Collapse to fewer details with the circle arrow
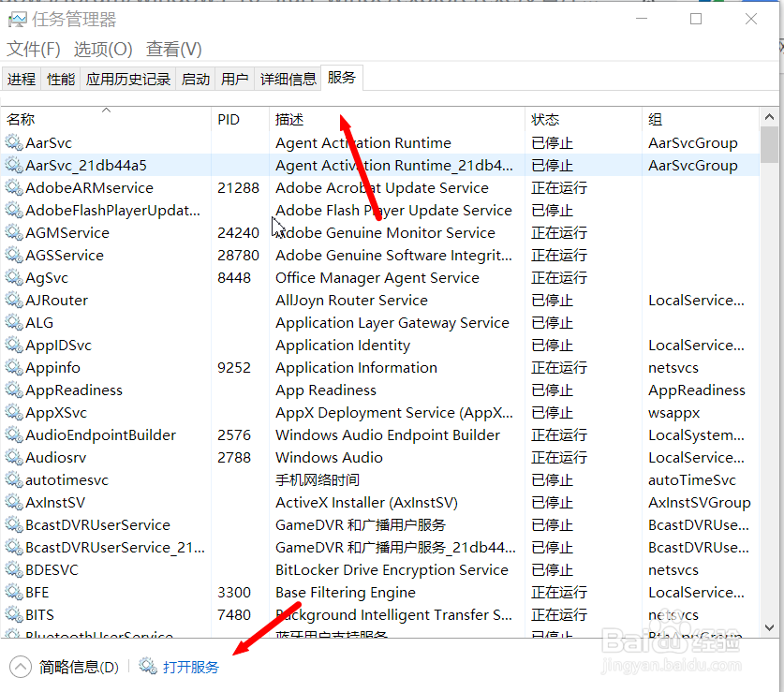The image size is (784, 692). (20, 667)
